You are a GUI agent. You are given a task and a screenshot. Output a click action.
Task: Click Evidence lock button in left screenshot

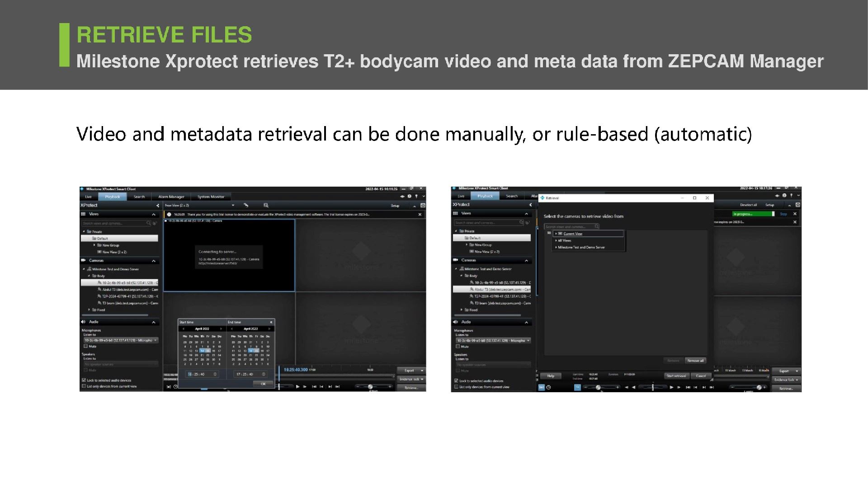tap(411, 379)
